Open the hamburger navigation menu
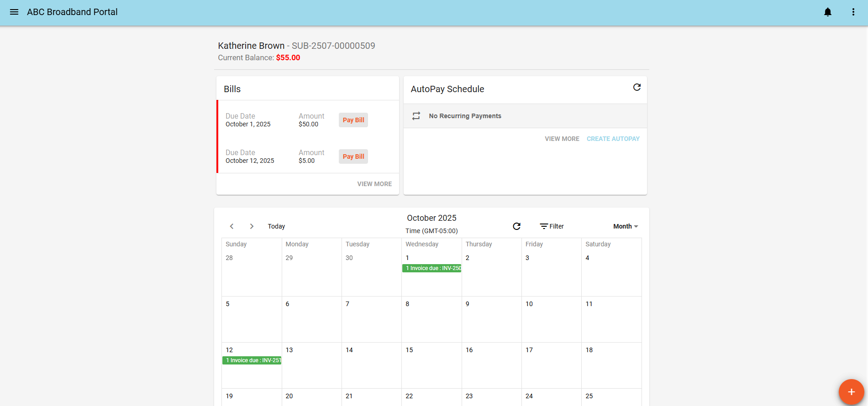868x406 pixels. click(14, 12)
